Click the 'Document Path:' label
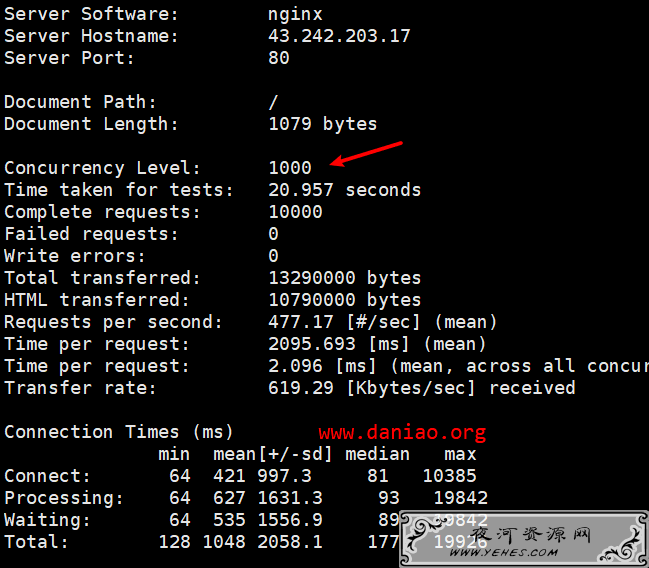The image size is (649, 568). [x=80, y=102]
